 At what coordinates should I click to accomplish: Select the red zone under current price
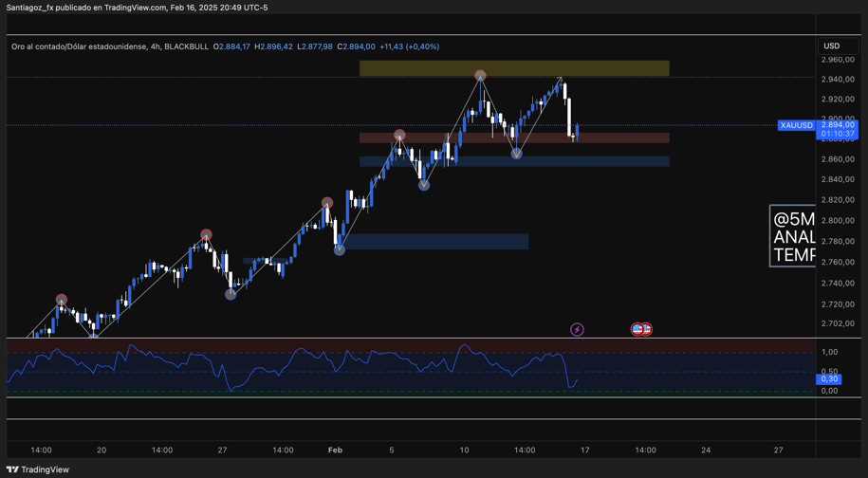tap(514, 138)
